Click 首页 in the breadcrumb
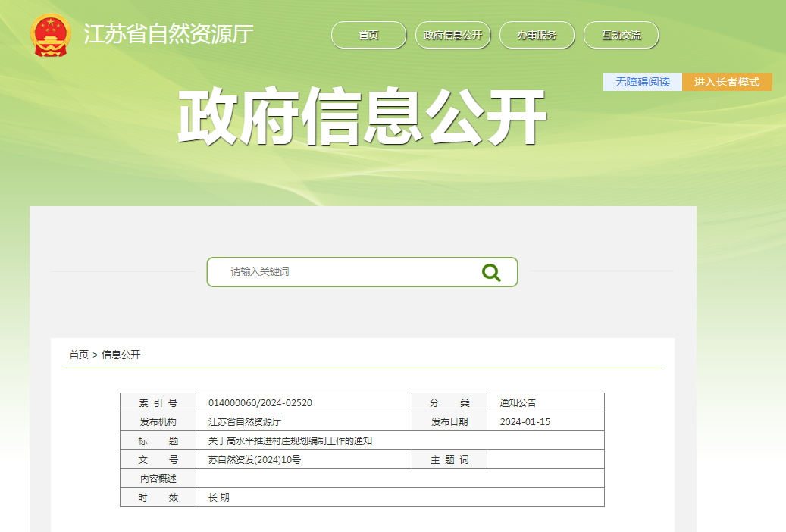 coord(79,355)
